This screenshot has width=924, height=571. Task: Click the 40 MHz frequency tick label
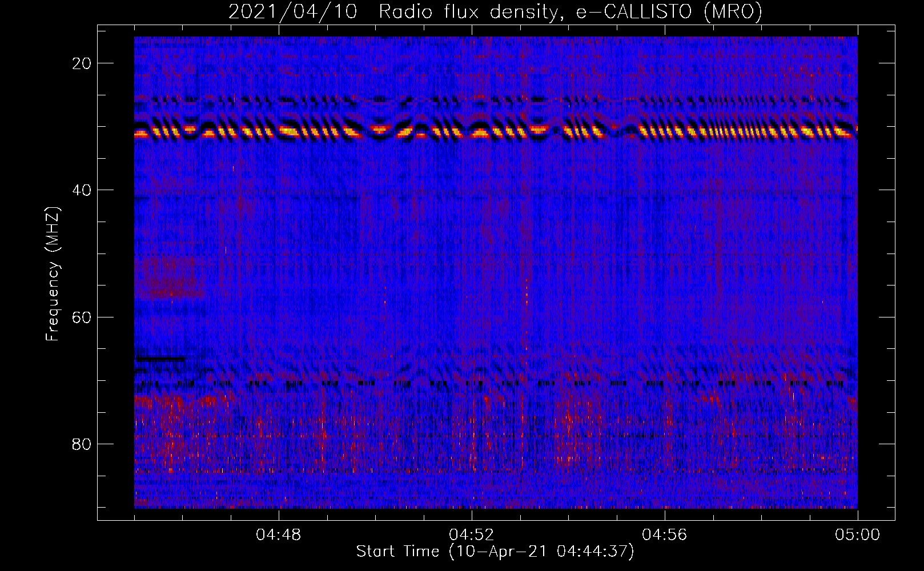click(82, 190)
